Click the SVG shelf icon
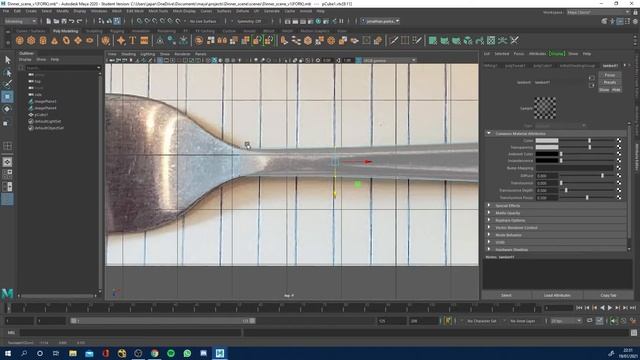 [x=144, y=40]
